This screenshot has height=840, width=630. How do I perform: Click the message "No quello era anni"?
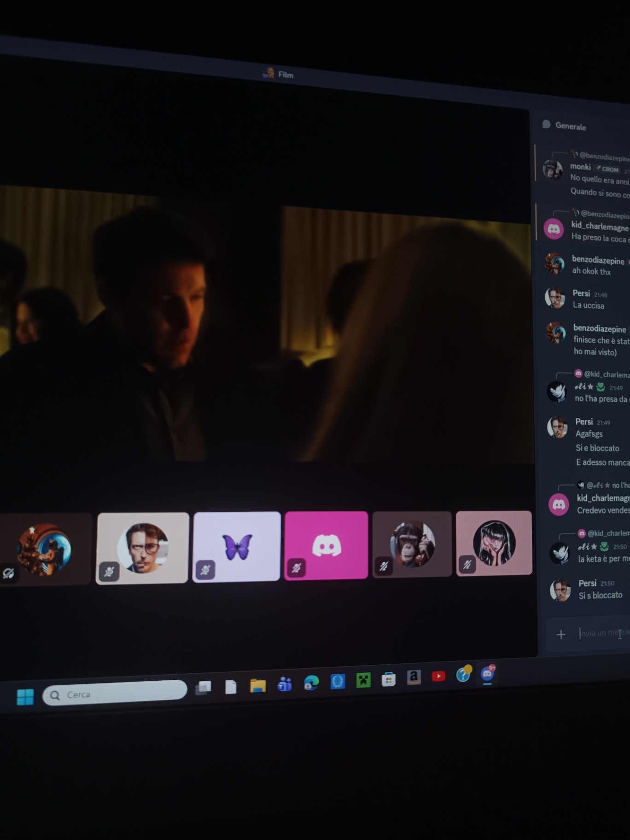(600, 180)
